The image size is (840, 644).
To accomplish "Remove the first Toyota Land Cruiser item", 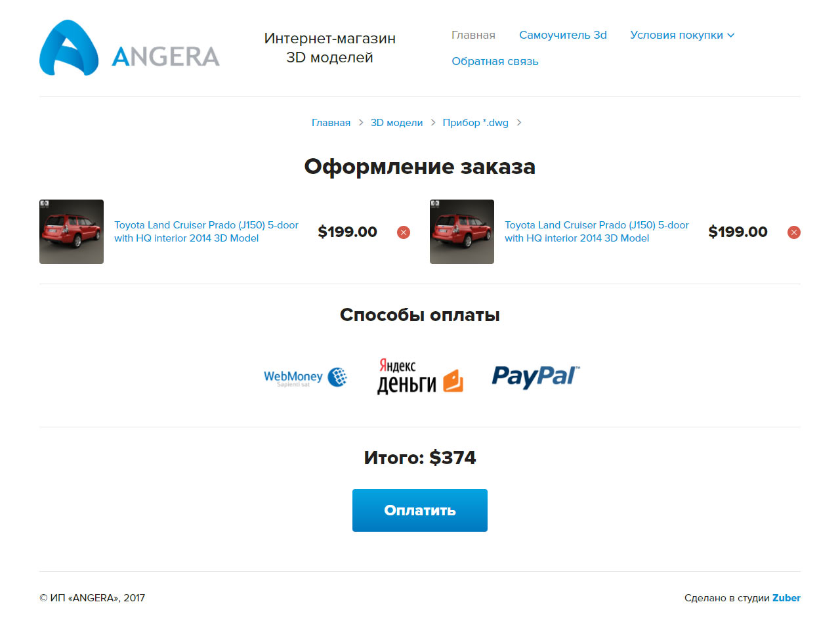I will point(404,232).
